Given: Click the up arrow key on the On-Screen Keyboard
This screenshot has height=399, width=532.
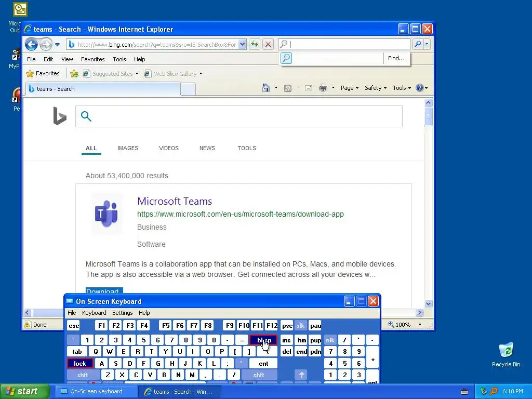Looking at the screenshot, I should (301, 375).
